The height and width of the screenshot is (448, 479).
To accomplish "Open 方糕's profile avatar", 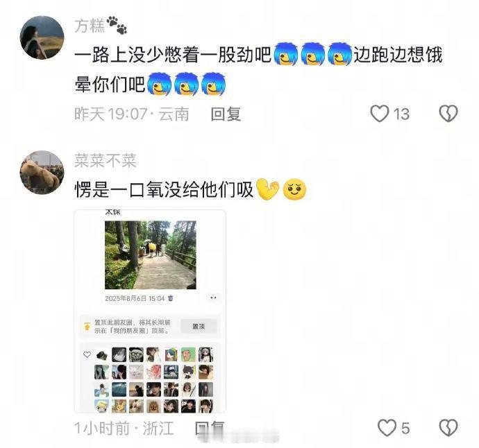I will 42,37.
